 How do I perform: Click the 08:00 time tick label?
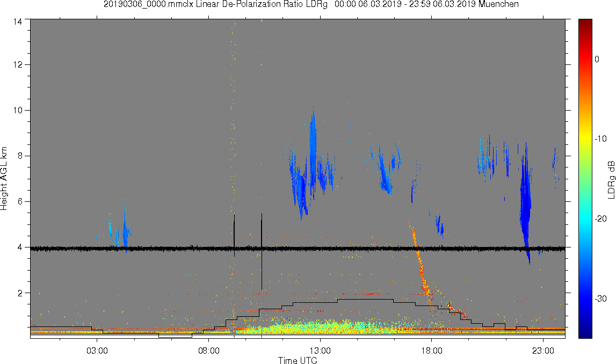point(208,351)
